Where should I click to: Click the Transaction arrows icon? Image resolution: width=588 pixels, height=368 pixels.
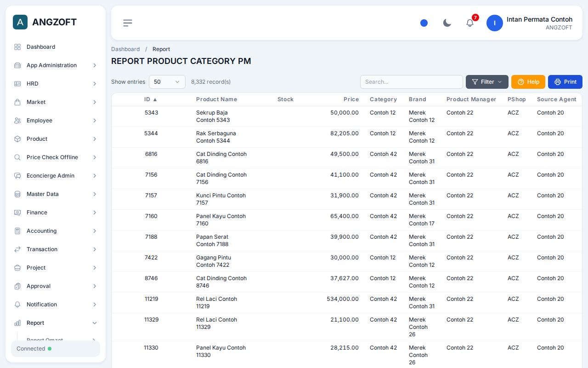tap(17, 249)
